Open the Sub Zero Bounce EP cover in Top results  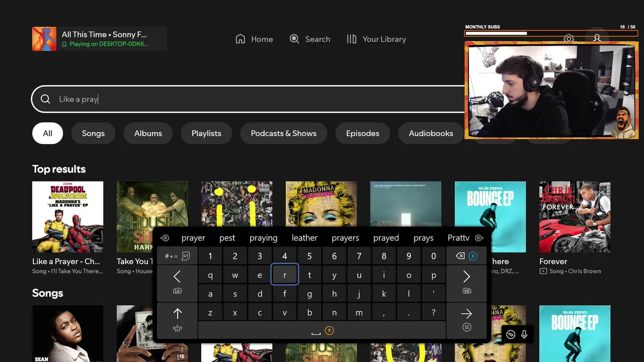pos(490,217)
